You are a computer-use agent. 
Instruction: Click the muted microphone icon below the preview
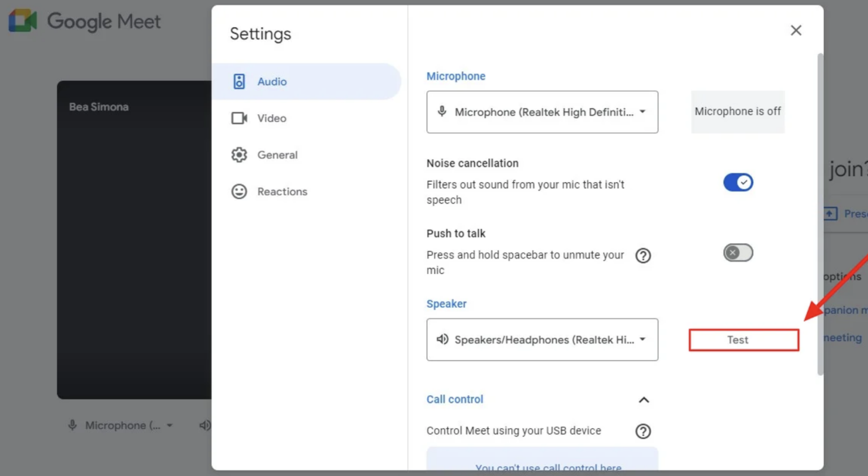tap(72, 425)
